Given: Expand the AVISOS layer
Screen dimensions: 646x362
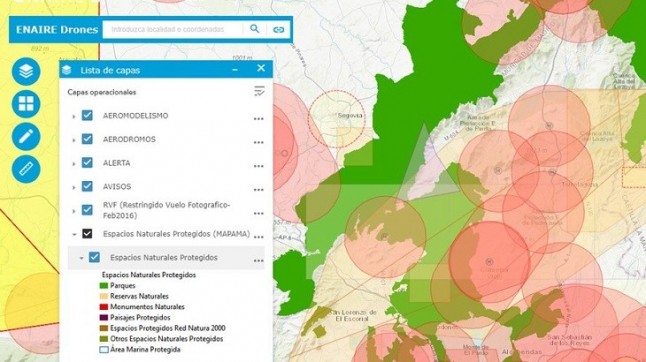Looking at the screenshot, I should click(x=74, y=188).
